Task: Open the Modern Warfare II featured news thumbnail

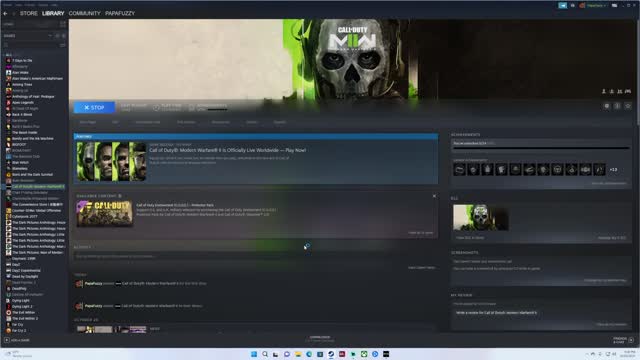Action: click(x=111, y=162)
